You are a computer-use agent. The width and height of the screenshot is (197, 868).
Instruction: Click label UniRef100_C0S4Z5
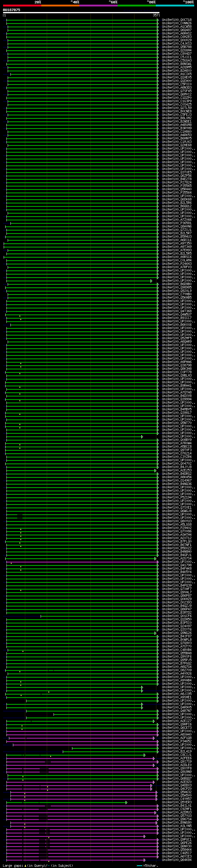177,104
